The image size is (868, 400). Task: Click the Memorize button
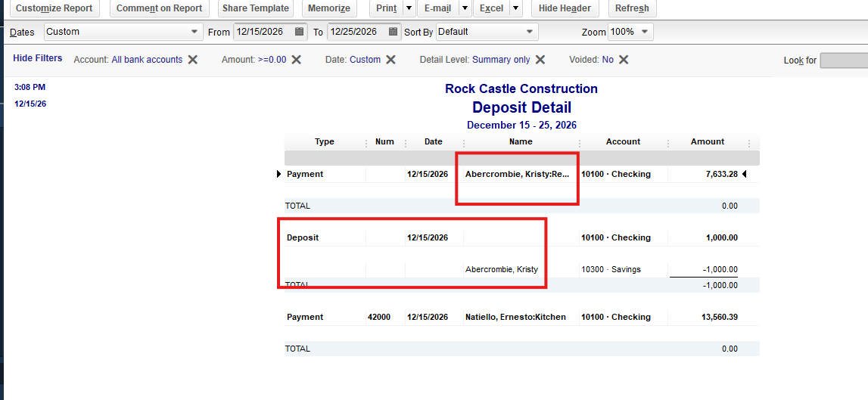pyautogui.click(x=329, y=8)
